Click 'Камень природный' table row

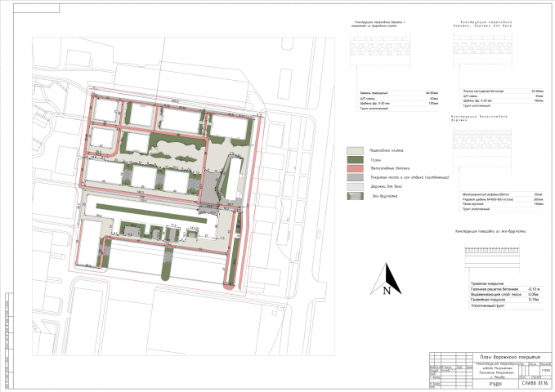tap(399, 93)
